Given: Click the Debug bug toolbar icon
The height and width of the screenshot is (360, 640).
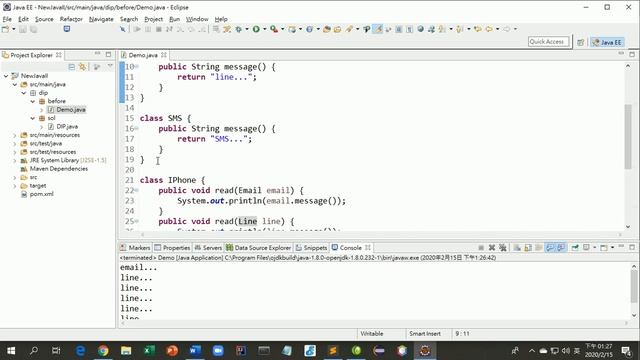Looking at the screenshot, I should click(238, 29).
